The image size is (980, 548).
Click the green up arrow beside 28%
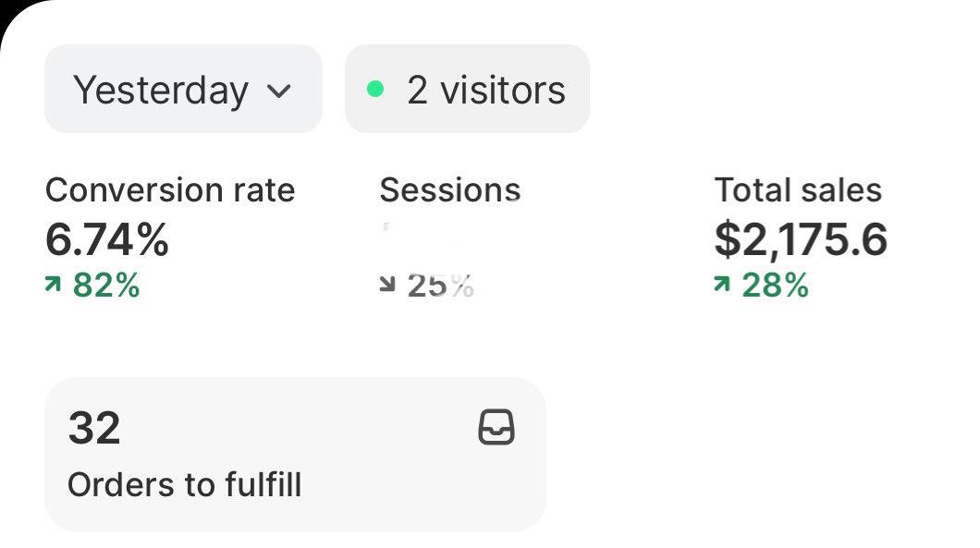tap(722, 286)
